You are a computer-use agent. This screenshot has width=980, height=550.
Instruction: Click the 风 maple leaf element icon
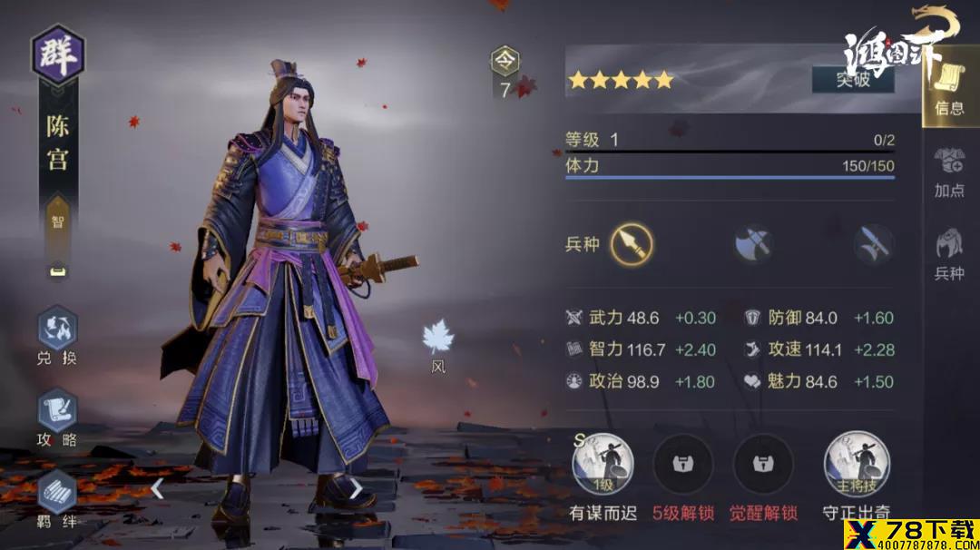(438, 347)
